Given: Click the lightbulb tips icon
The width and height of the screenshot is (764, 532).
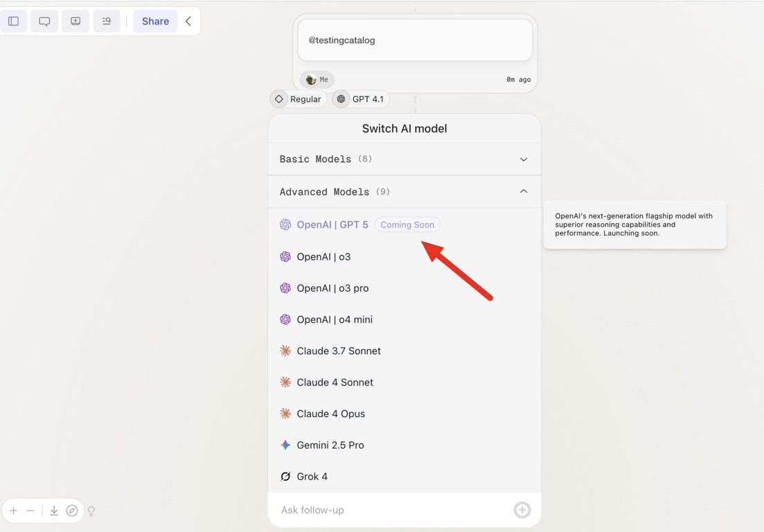Looking at the screenshot, I should coord(91,511).
